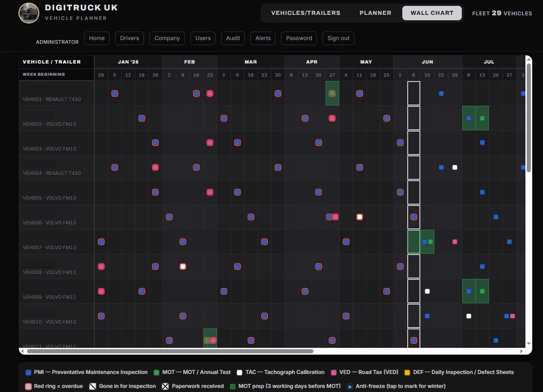The height and width of the screenshot is (392, 543).
Task: Select VEH004 tachograph marker in week Jun 29
Action: pyautogui.click(x=455, y=167)
